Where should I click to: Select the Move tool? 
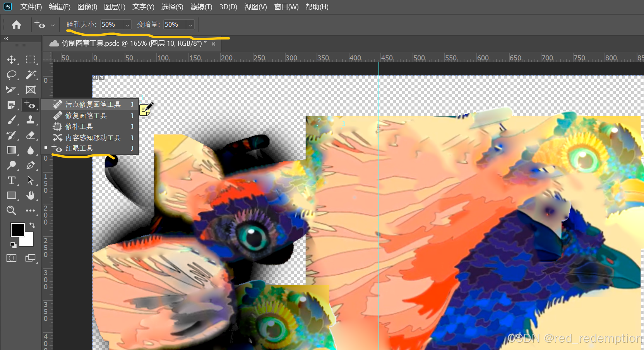12,60
